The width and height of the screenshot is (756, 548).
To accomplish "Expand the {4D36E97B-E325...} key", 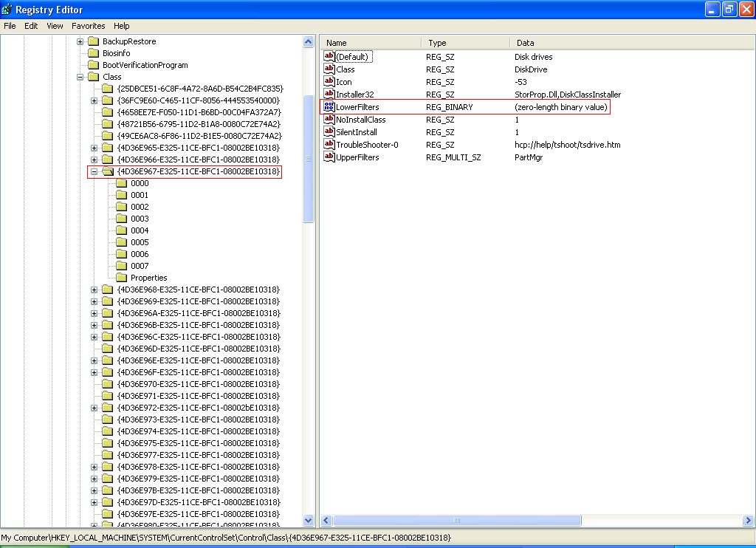I will point(94,490).
